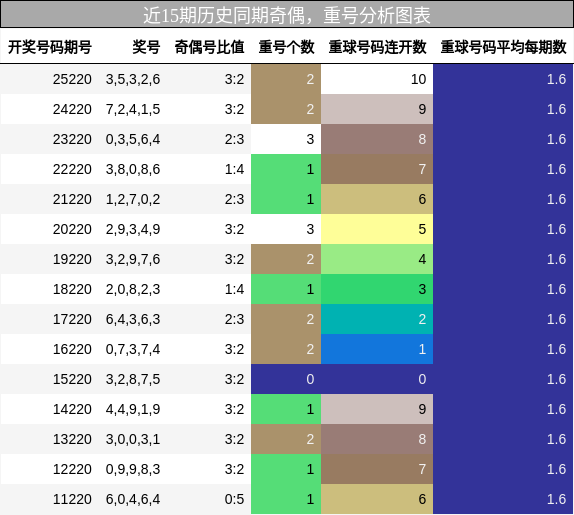
Task: Click the 0:5 ratio in row 11220
Action: pyautogui.click(x=234, y=499)
